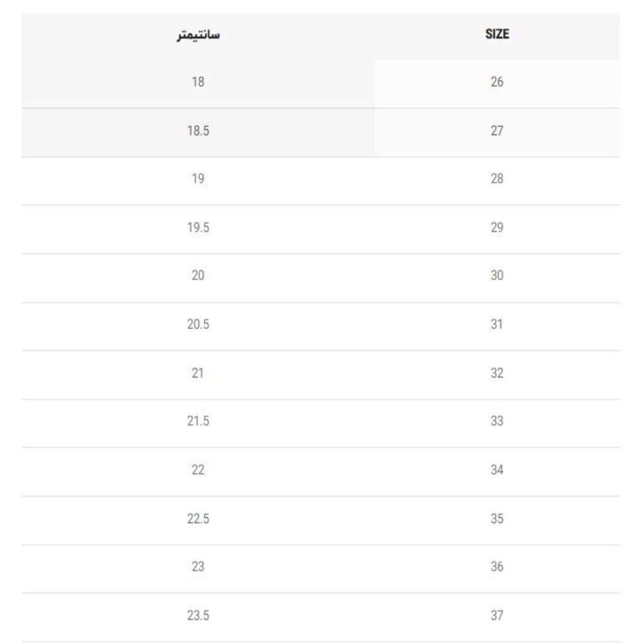Click the 21.5 centimeter value
Viewport: 644px width, 644px height.
[x=197, y=421]
